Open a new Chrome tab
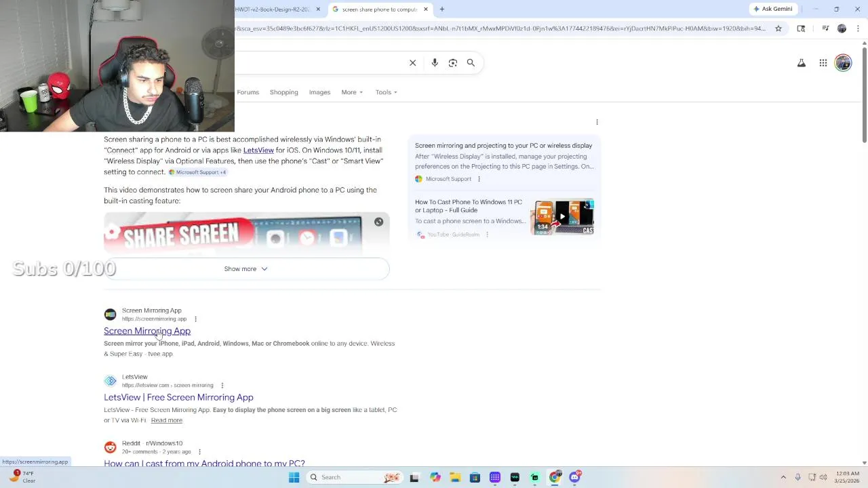The image size is (868, 488). (441, 9)
